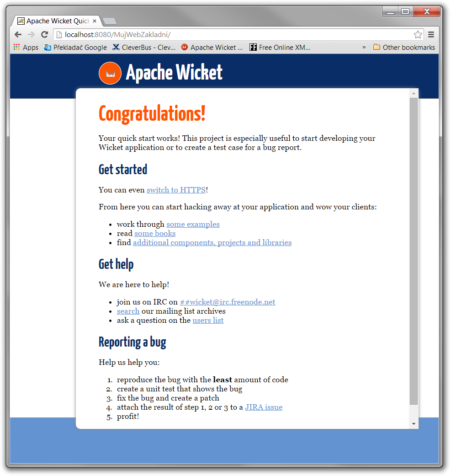The image size is (451, 476).
Task: Click the 'We are here to help!' text
Action: tap(134, 285)
